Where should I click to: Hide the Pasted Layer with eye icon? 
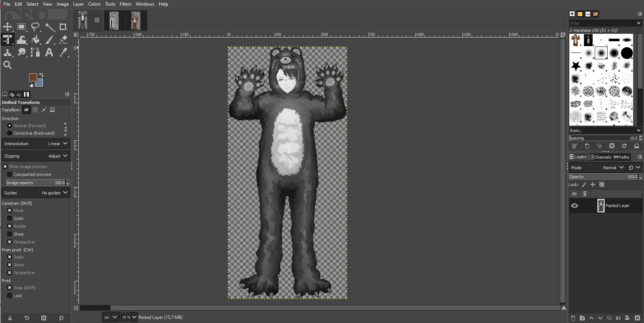click(575, 206)
